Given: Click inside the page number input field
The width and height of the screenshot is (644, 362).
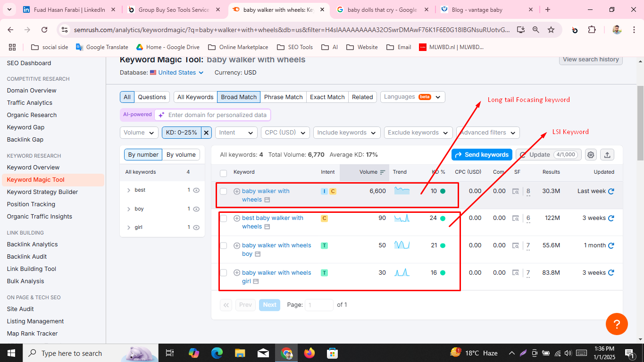Looking at the screenshot, I should point(319,305).
